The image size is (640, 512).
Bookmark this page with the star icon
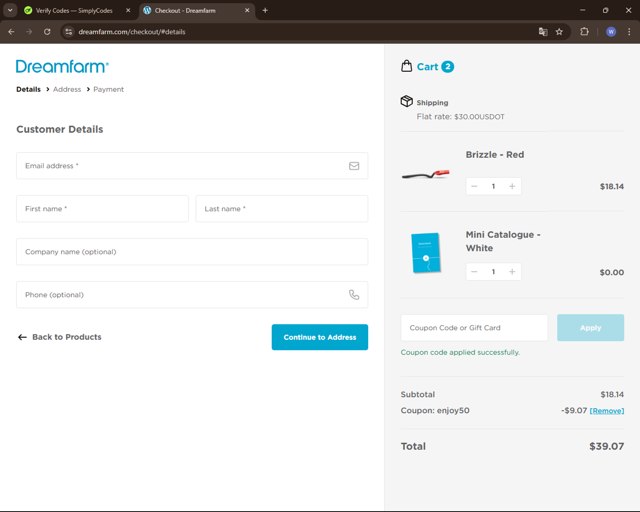559,32
